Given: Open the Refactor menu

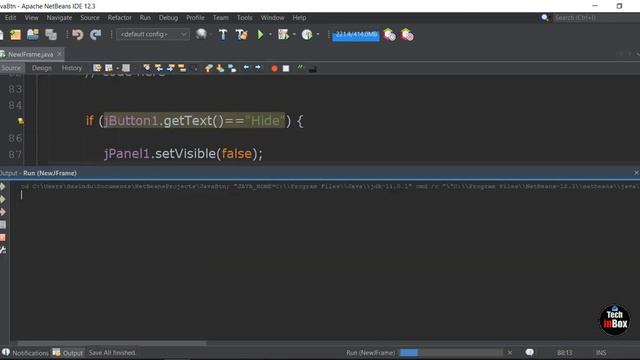Looking at the screenshot, I should tap(120, 18).
